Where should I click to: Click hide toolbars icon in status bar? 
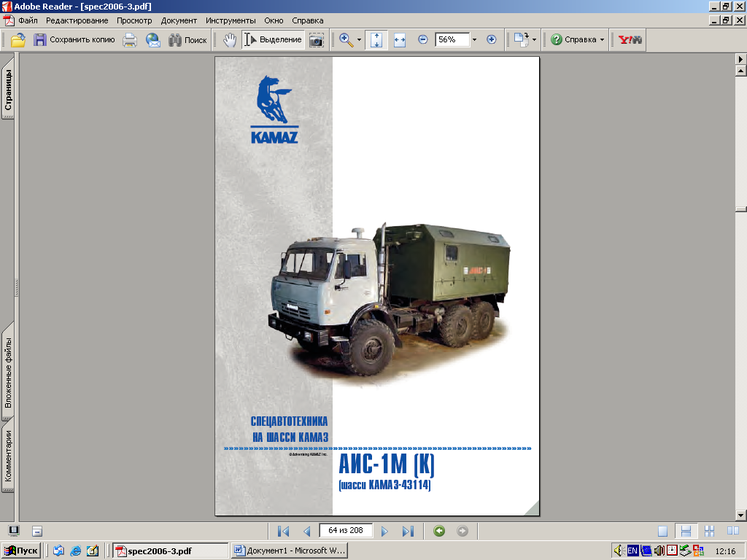(x=37, y=531)
